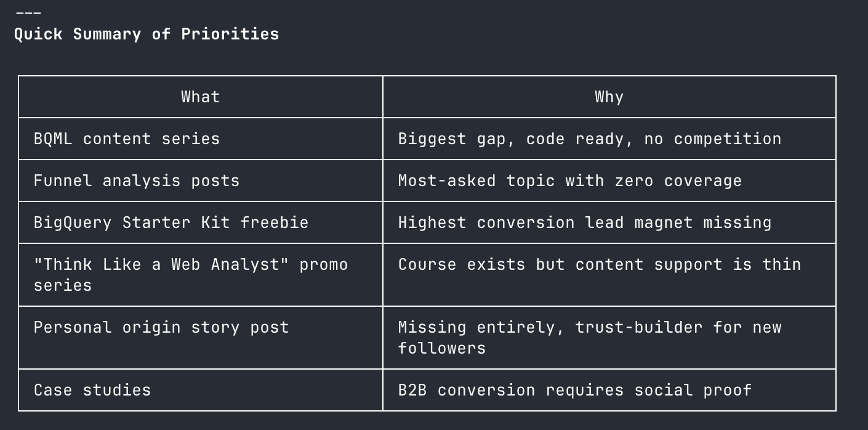Click the word "BigQuery" in the table
Viewport: 868px width, 430px height.
click(72, 222)
